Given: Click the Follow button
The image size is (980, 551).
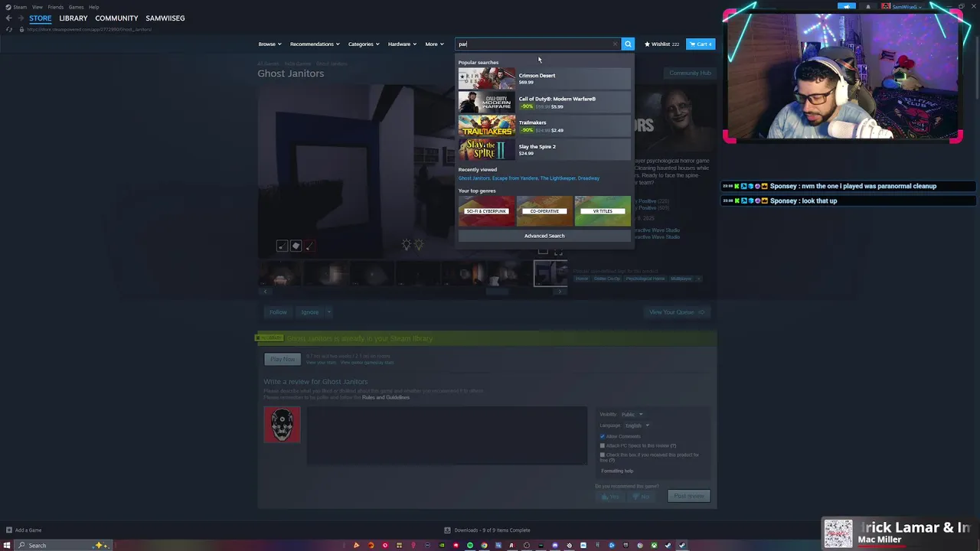Looking at the screenshot, I should pos(278,311).
